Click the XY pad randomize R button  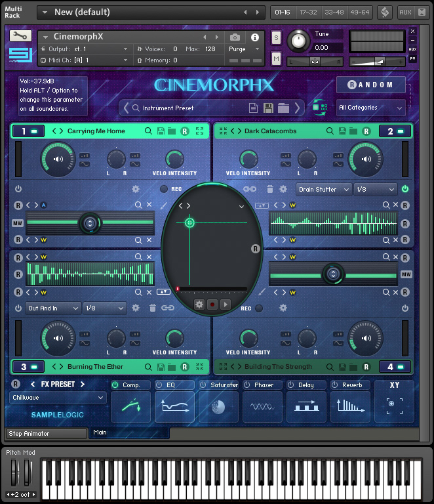click(x=255, y=249)
